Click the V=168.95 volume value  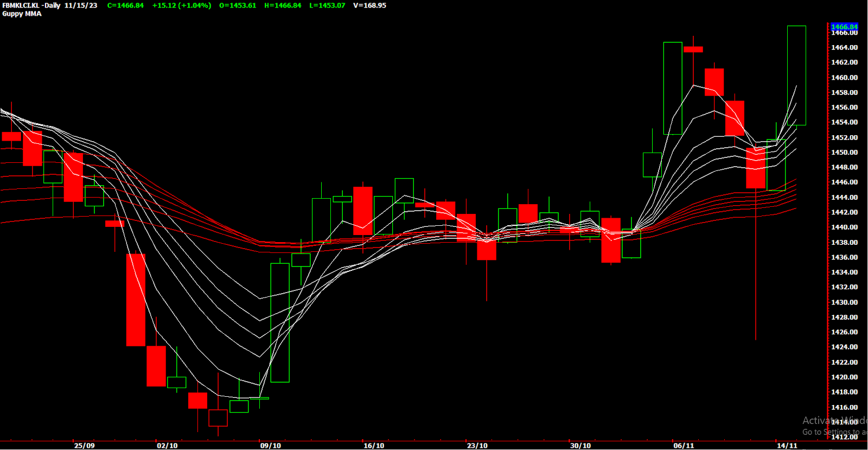pos(369,5)
